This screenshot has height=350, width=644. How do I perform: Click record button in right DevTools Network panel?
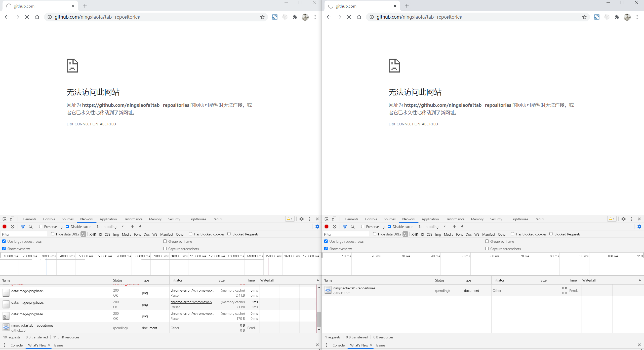(327, 227)
